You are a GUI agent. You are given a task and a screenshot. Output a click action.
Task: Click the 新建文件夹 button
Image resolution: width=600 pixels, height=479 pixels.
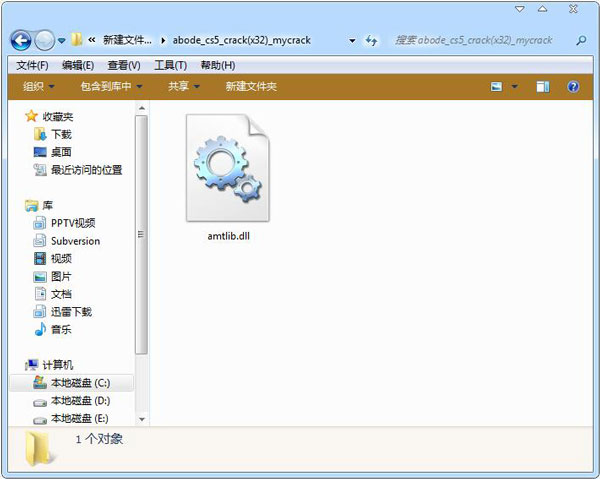point(251,87)
